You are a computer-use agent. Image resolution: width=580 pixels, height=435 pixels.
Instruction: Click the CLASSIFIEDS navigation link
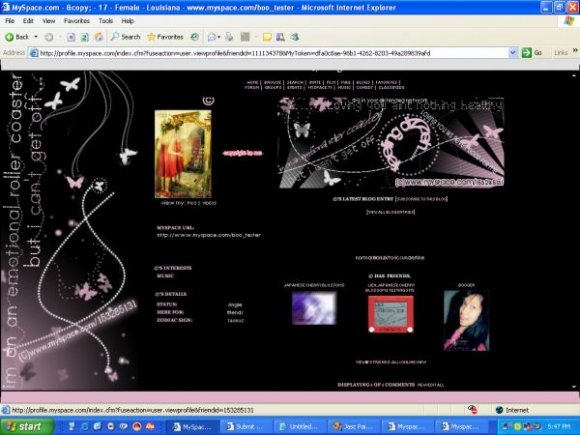tap(392, 88)
